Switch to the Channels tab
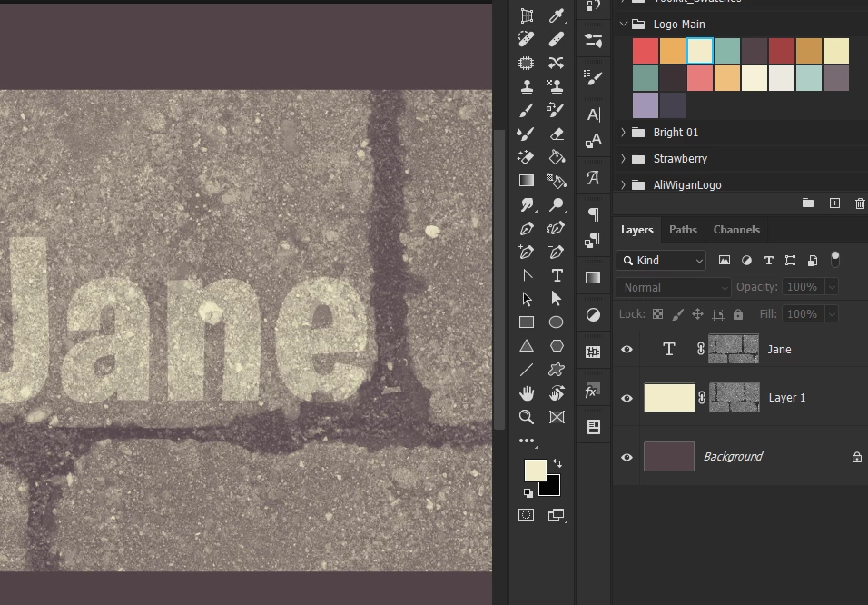The image size is (868, 605). click(x=736, y=229)
